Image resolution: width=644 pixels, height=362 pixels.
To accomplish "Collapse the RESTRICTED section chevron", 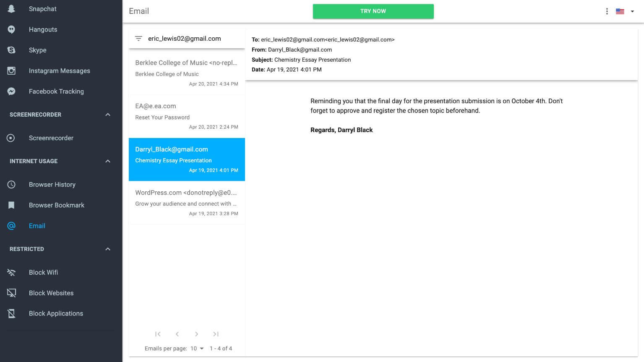I will point(108,249).
